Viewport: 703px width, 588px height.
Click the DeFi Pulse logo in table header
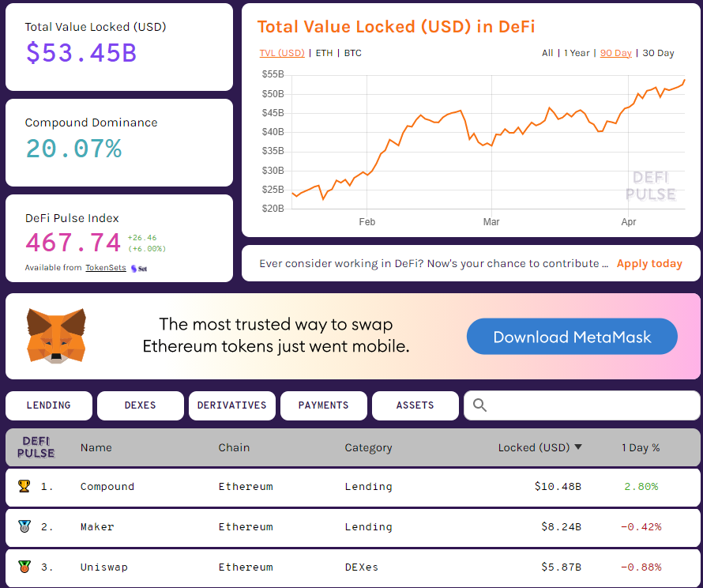(36, 447)
